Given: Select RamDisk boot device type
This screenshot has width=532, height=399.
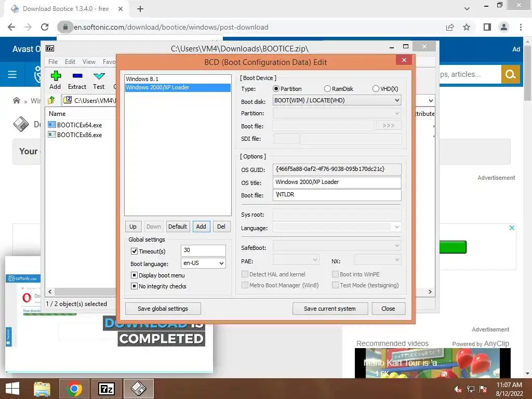Looking at the screenshot, I should pos(327,88).
